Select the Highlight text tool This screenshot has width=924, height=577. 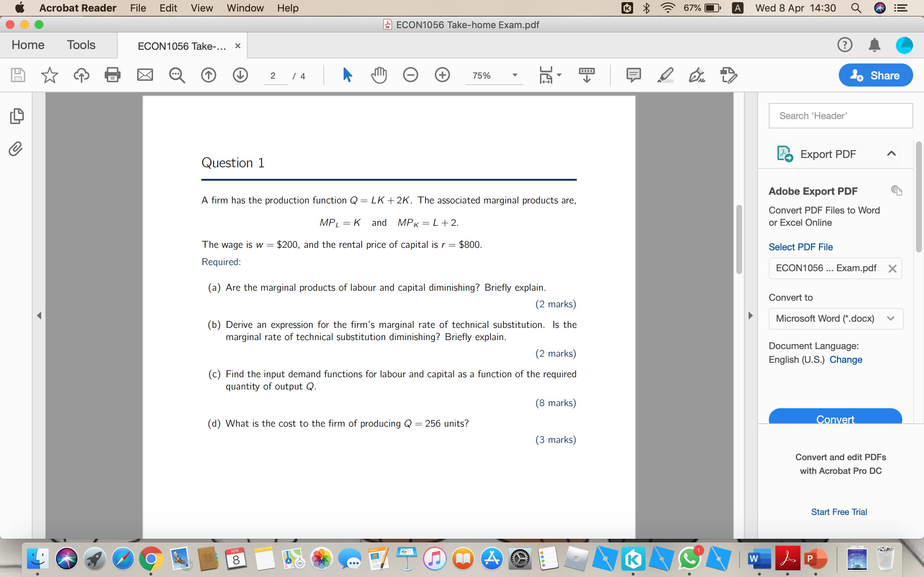[665, 75]
